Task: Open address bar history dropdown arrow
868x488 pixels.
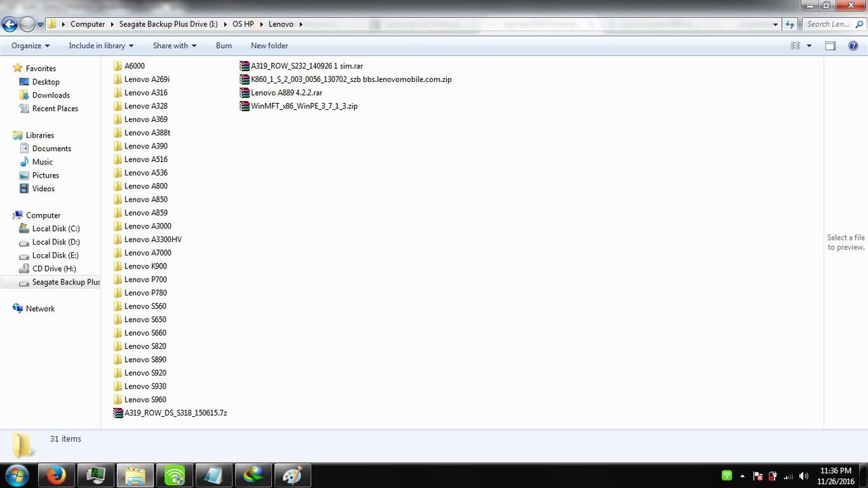Action: (x=776, y=24)
